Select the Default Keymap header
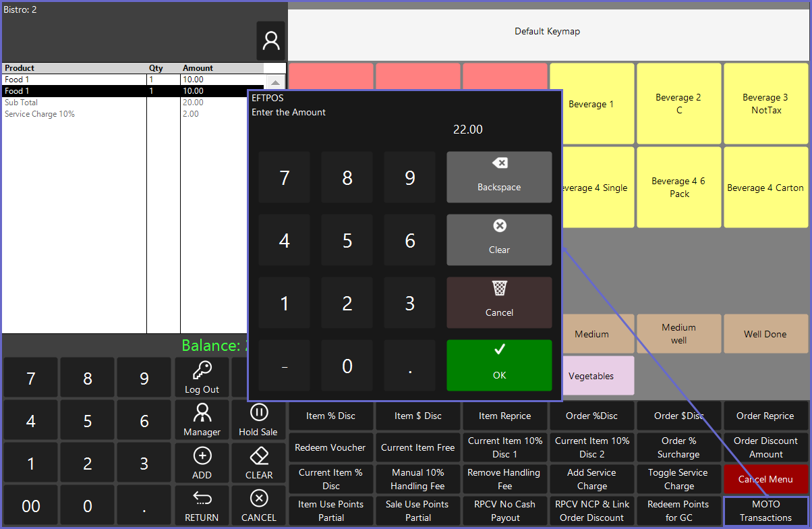Screen dimensions: 812x529 tap(547, 31)
